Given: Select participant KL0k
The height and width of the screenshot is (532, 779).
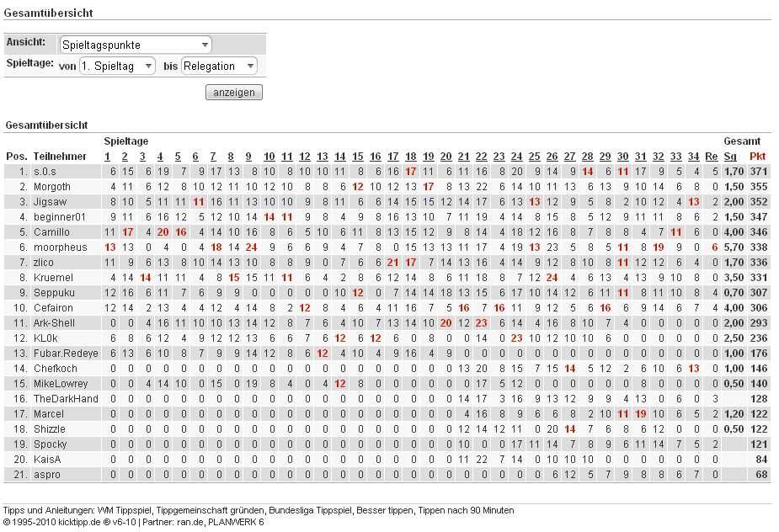Looking at the screenshot, I should 45,338.
